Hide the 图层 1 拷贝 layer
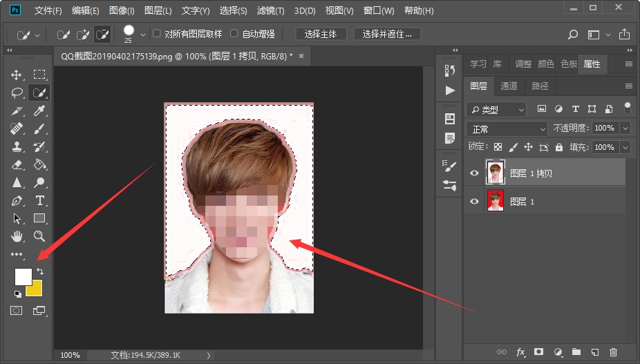The image size is (640, 364). tap(474, 173)
